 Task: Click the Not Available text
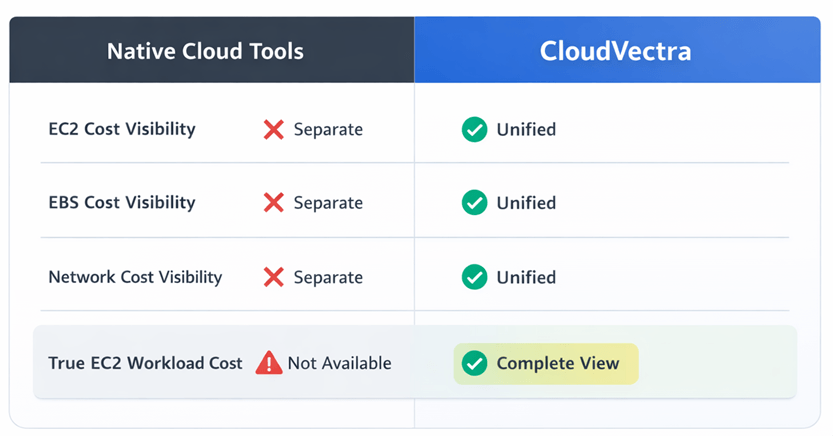coord(339,363)
